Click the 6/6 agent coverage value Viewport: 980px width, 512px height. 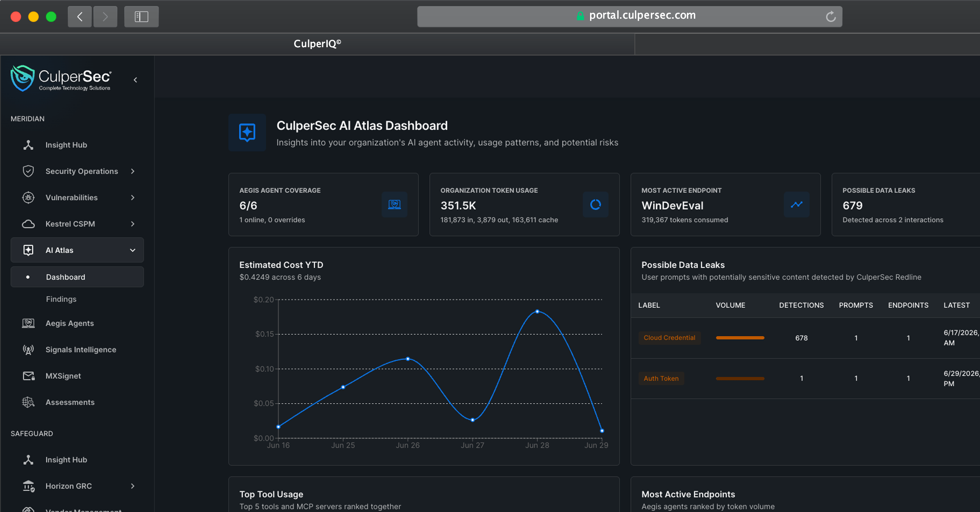[x=248, y=206]
